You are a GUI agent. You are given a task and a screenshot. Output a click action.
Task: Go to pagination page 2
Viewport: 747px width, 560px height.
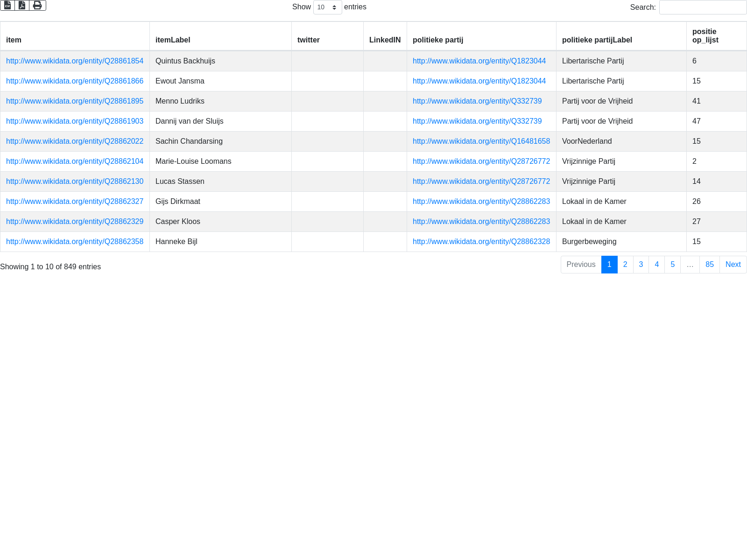(x=625, y=265)
